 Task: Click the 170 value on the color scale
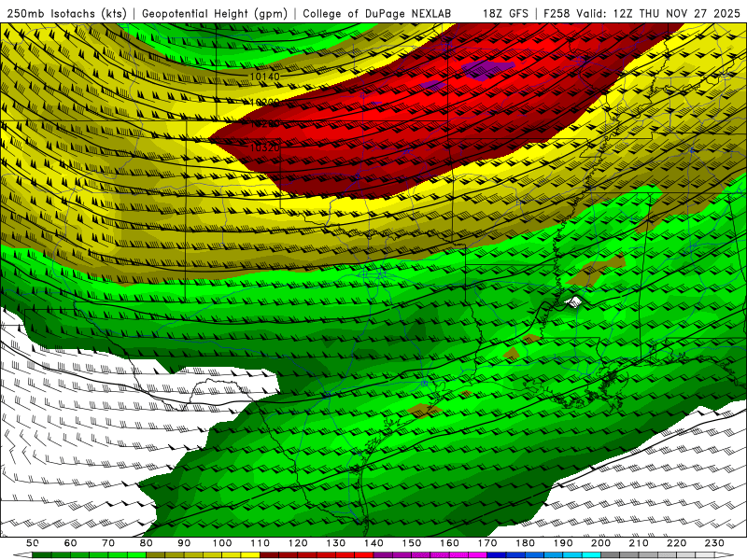click(x=487, y=543)
